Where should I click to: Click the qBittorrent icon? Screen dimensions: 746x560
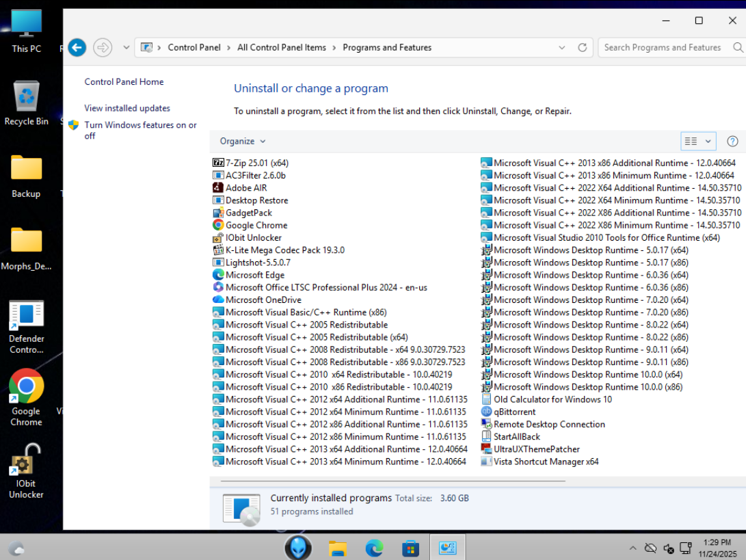(x=486, y=412)
